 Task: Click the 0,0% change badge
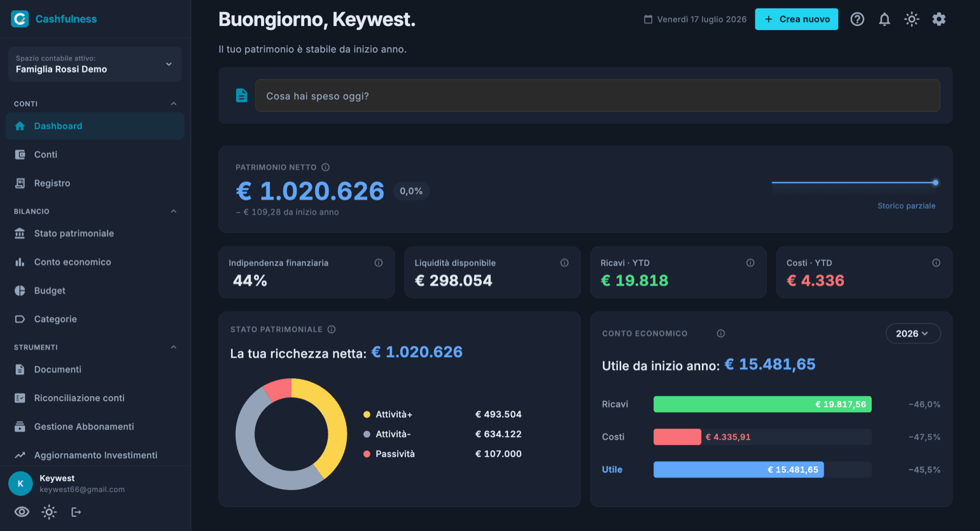(x=411, y=191)
